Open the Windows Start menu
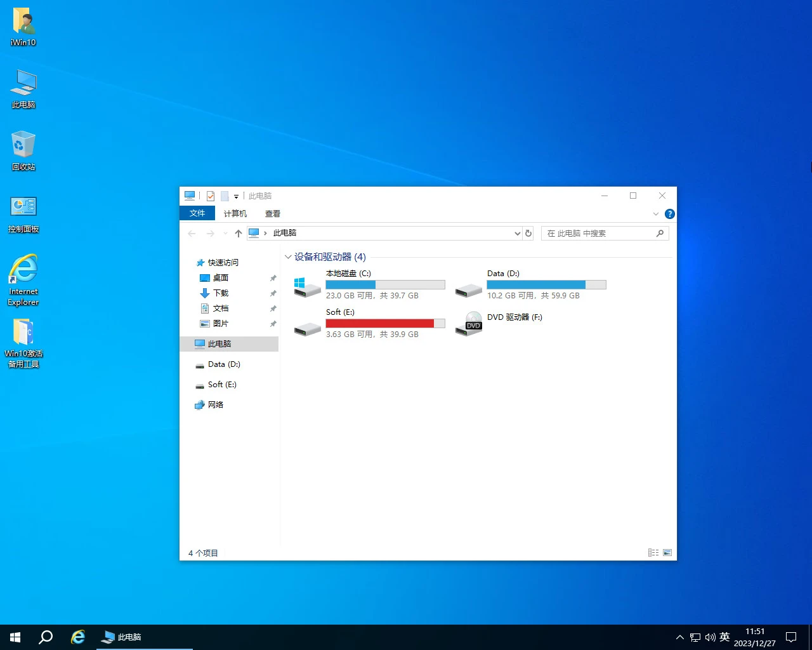This screenshot has width=812, height=650. [x=15, y=637]
